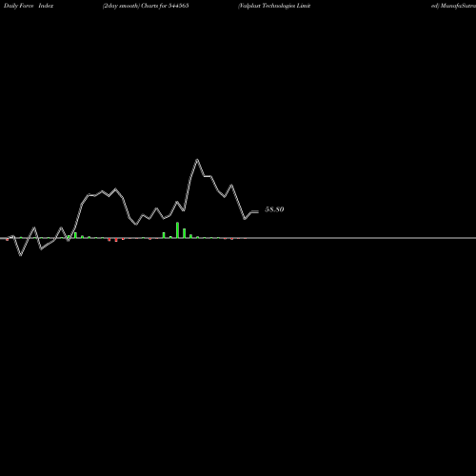This screenshot has width=476, height=476.
Task: Click the lowest dip of the line
Action: (x=21, y=255)
